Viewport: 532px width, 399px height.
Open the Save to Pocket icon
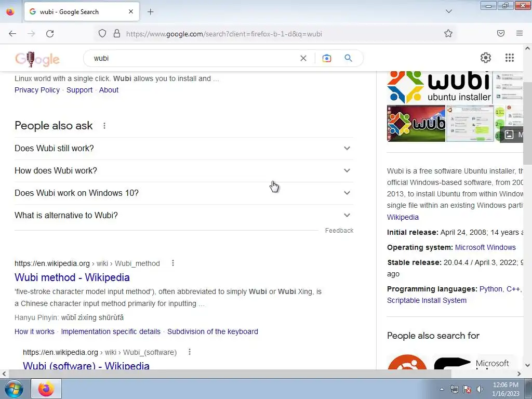(x=501, y=33)
